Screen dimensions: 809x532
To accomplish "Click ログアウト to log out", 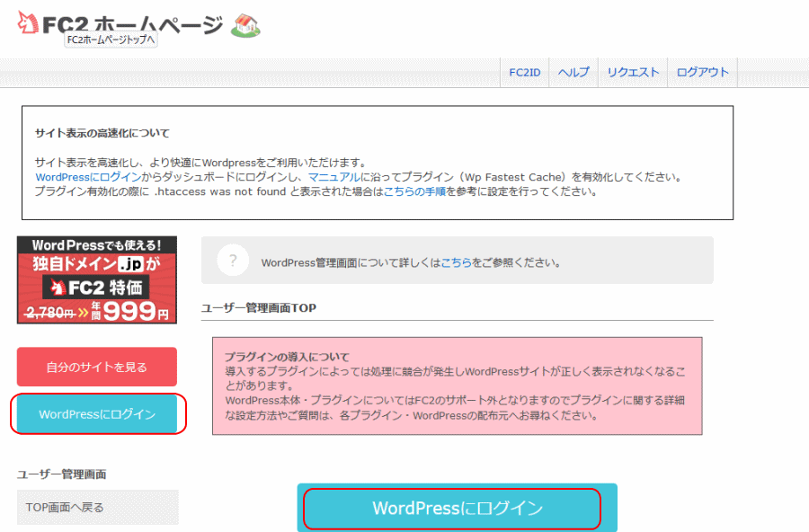I will pyautogui.click(x=702, y=72).
